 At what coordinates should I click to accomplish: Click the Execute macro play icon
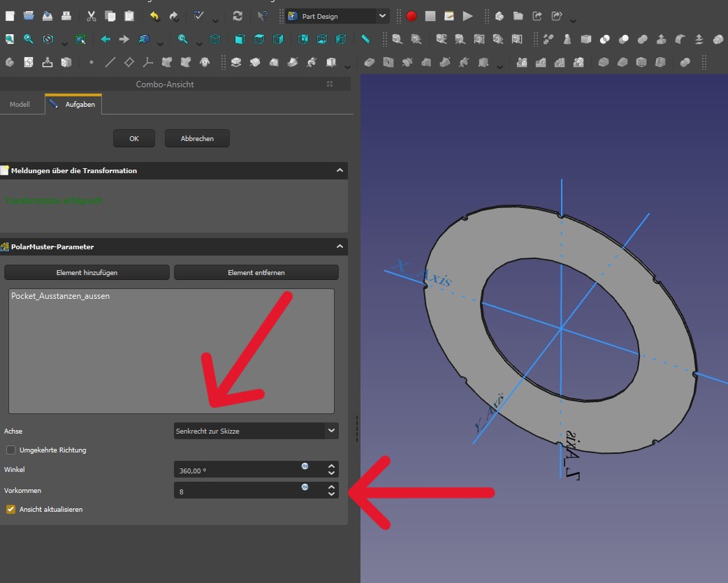tap(468, 16)
